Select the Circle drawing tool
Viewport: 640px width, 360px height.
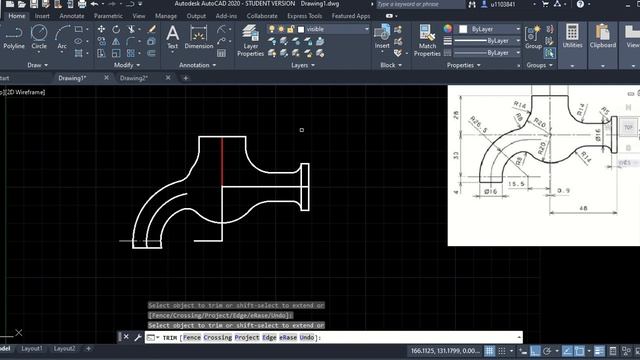click(39, 37)
